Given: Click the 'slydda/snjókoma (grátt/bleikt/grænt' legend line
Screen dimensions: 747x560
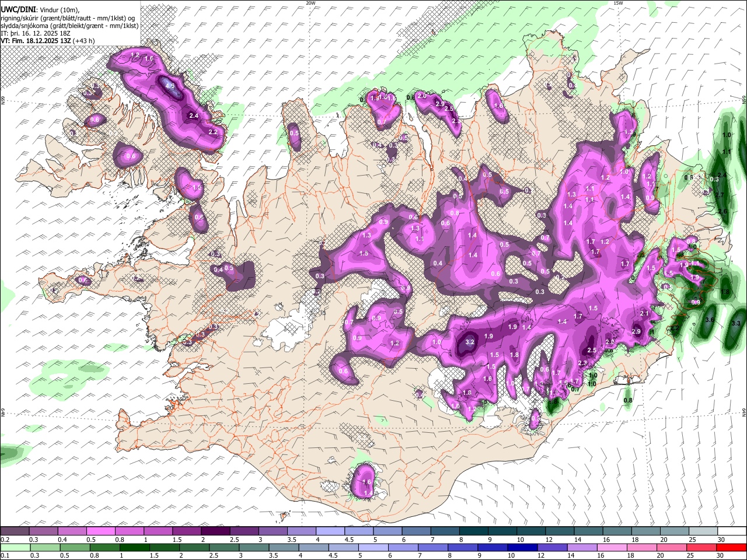Looking at the screenshot, I should [x=69, y=26].
